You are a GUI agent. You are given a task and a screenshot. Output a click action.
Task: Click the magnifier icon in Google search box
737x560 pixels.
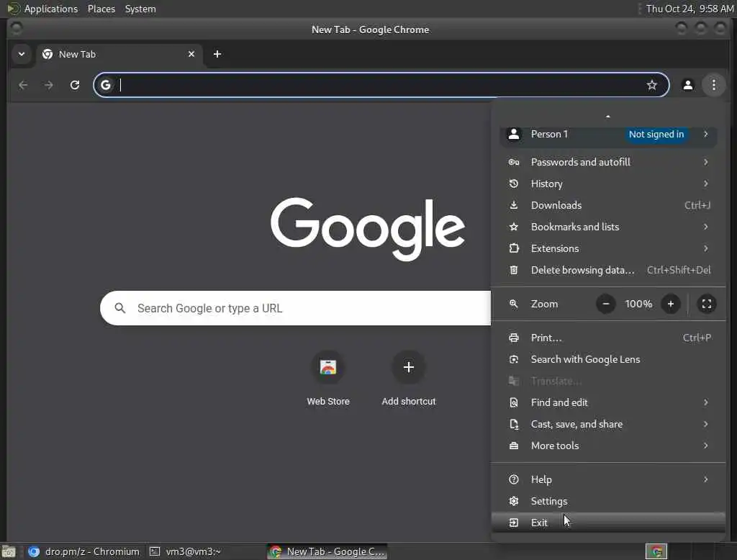point(120,308)
